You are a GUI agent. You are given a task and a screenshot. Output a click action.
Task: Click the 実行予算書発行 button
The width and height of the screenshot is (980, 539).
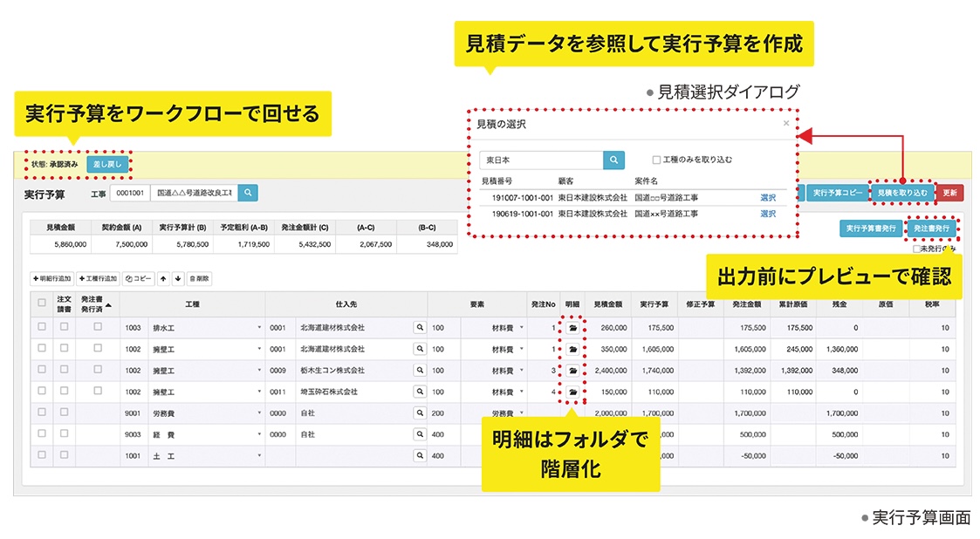pyautogui.click(x=871, y=229)
